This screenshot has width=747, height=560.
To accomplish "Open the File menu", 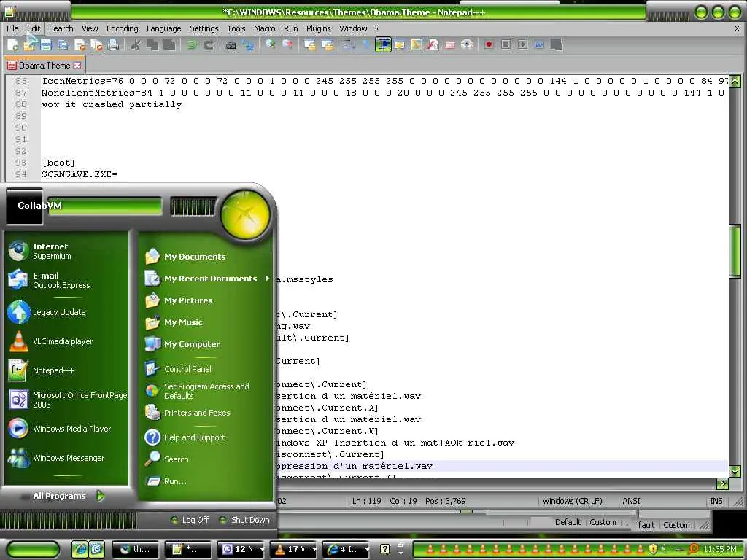I will click(x=12, y=28).
